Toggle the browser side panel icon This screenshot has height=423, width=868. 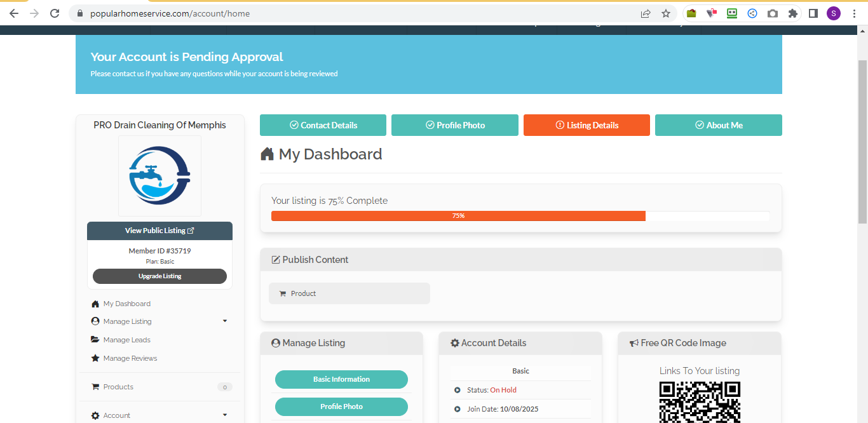click(813, 13)
